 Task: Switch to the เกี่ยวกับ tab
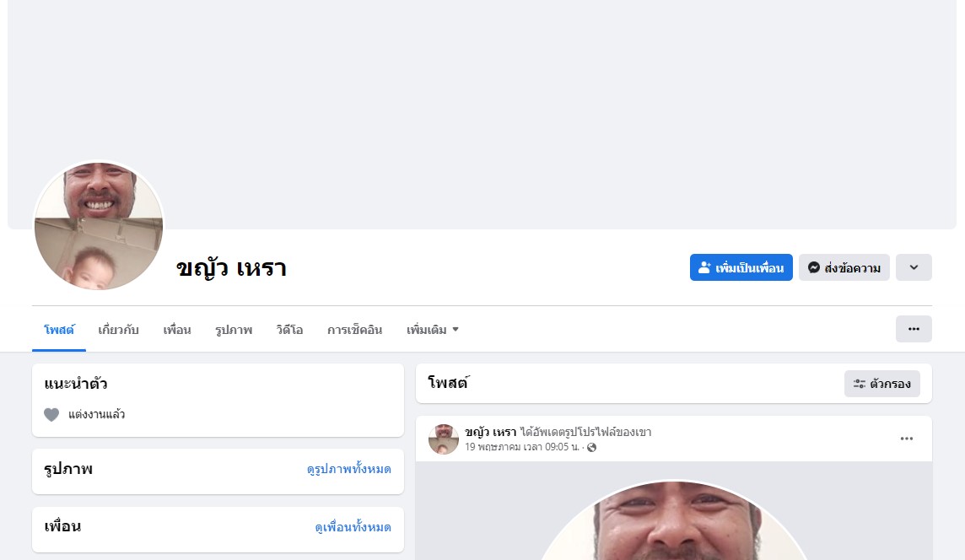pyautogui.click(x=118, y=330)
